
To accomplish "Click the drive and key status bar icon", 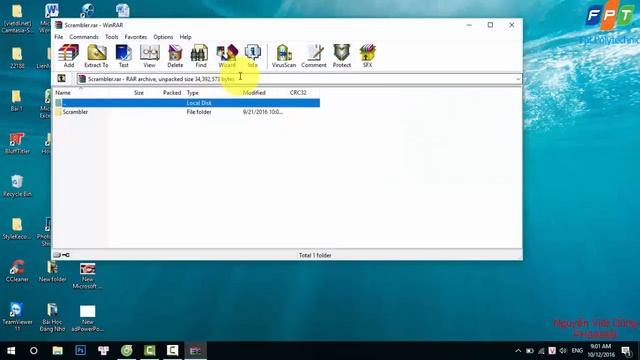I will pos(62,255).
